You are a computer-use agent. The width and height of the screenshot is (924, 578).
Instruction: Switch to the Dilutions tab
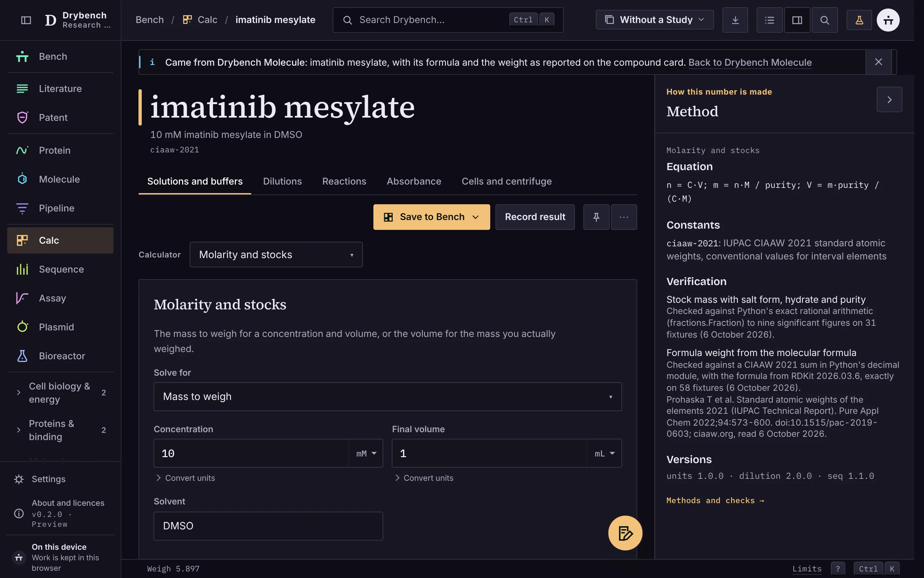coord(282,181)
